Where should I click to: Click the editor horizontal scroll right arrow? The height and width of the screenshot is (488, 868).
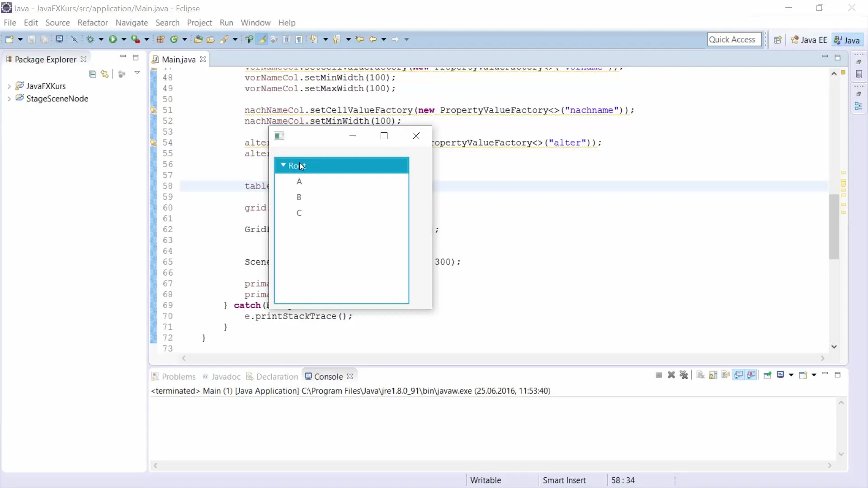click(823, 358)
